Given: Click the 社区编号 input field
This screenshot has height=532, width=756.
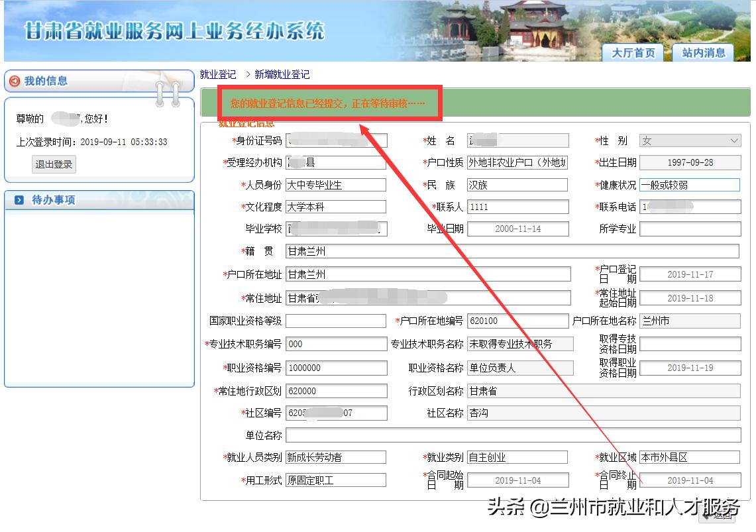Looking at the screenshot, I should (337, 413).
